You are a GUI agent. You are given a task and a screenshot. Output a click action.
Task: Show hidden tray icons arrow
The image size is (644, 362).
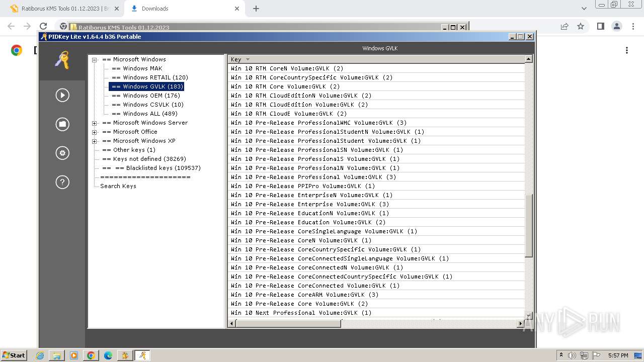point(561,355)
